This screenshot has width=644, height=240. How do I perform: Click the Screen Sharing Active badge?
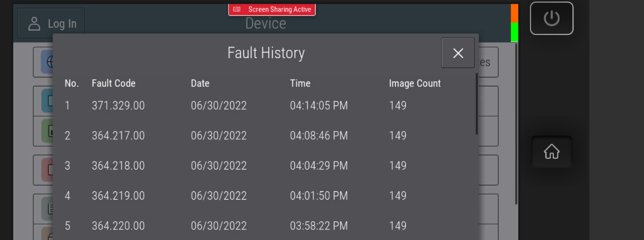coord(272,10)
